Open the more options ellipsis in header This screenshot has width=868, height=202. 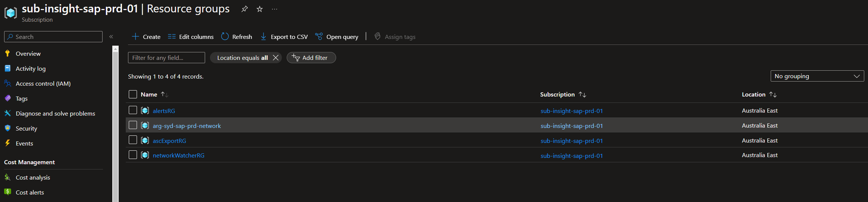(274, 9)
